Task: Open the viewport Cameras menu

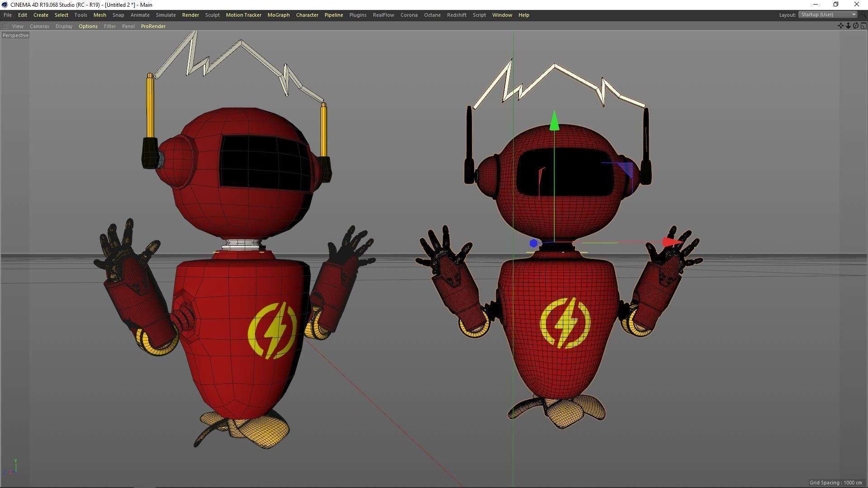Action: (x=39, y=26)
